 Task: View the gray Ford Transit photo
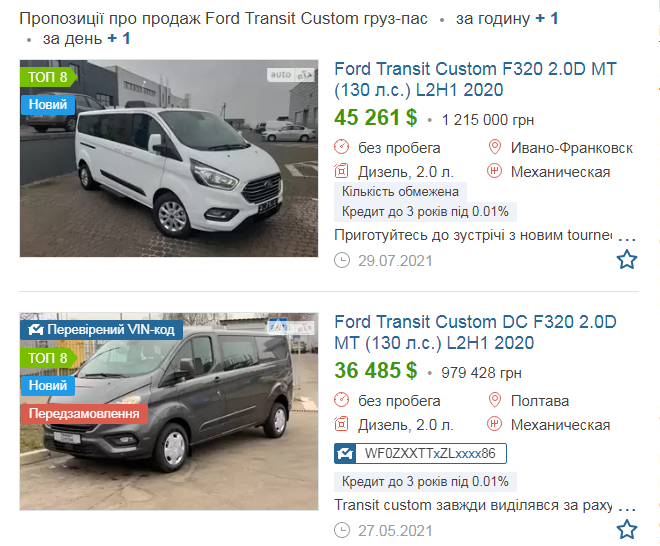(x=169, y=411)
